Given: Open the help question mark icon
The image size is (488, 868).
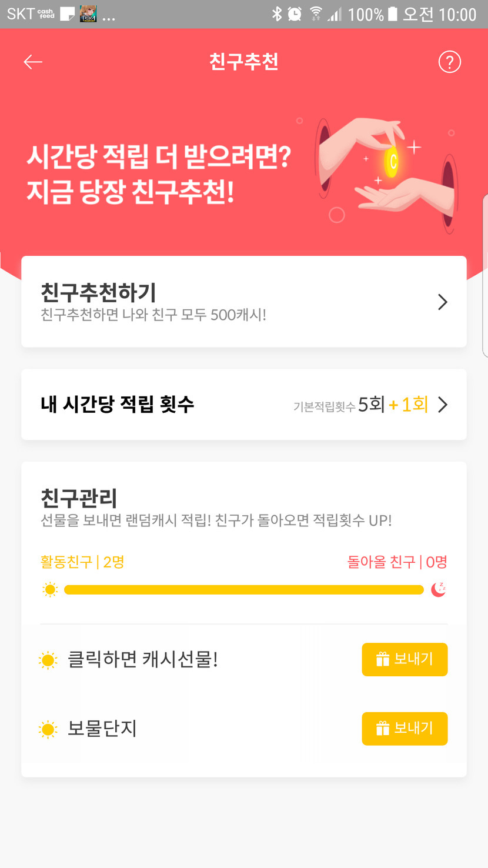Looking at the screenshot, I should [x=450, y=62].
